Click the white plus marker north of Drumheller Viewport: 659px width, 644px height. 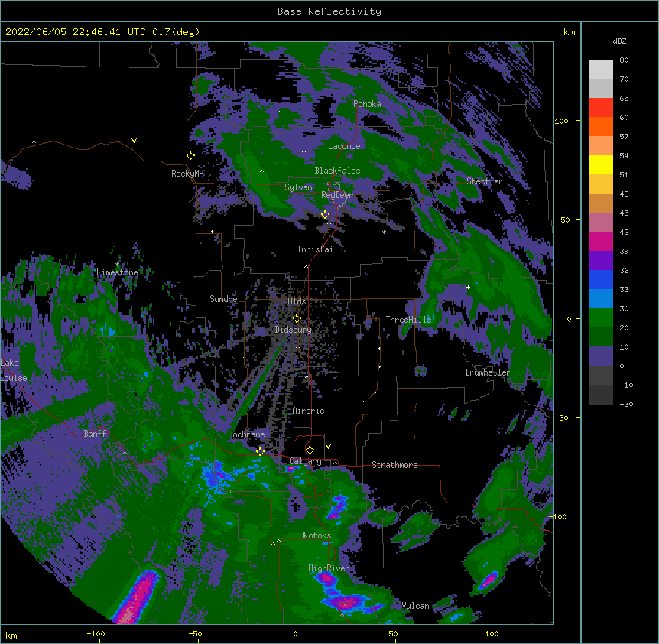(468, 287)
